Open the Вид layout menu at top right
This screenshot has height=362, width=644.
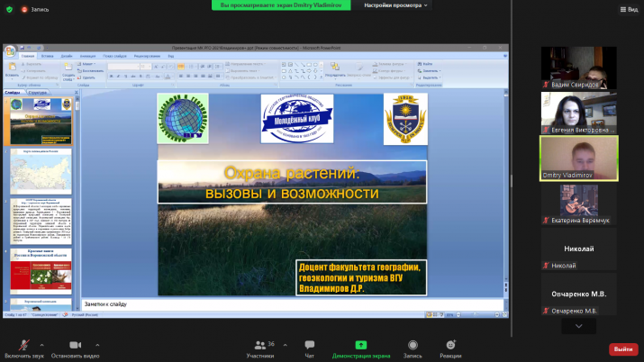(x=629, y=9)
